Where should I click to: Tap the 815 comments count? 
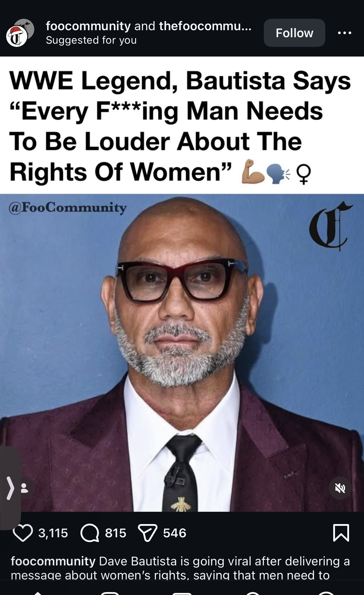(x=115, y=533)
